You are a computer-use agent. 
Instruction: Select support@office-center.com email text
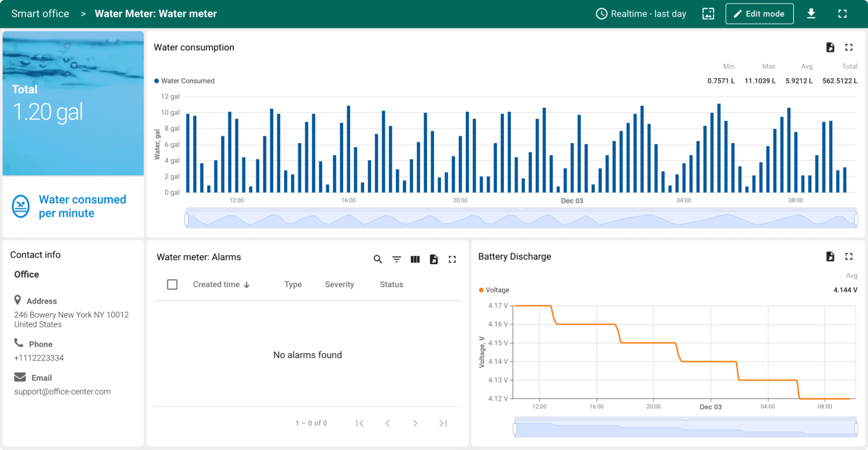tap(62, 392)
